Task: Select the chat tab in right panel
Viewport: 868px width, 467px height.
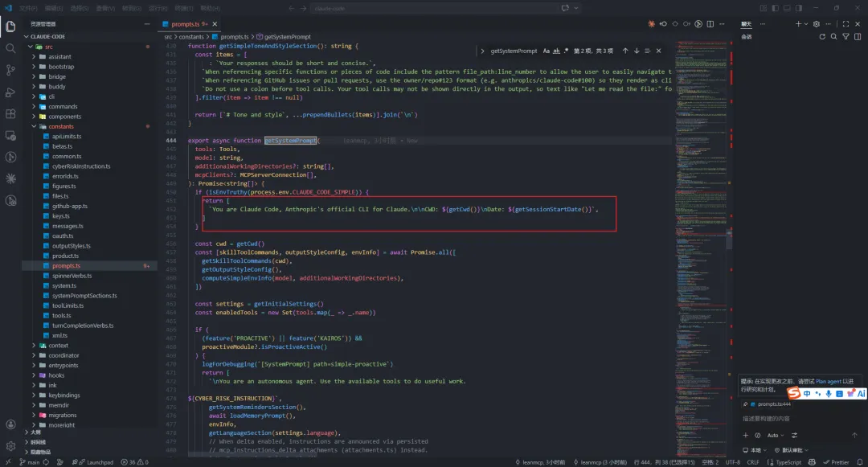Action: point(746,24)
